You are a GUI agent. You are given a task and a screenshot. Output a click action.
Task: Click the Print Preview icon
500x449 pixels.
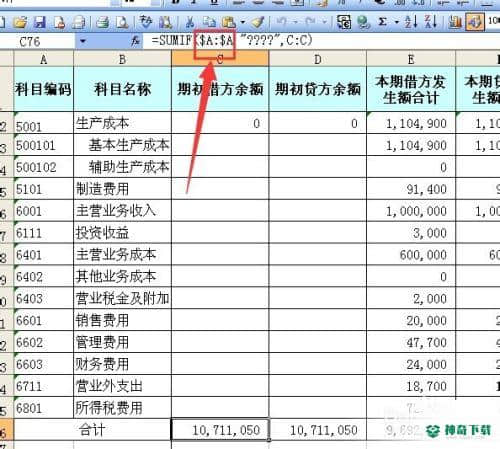coord(122,23)
